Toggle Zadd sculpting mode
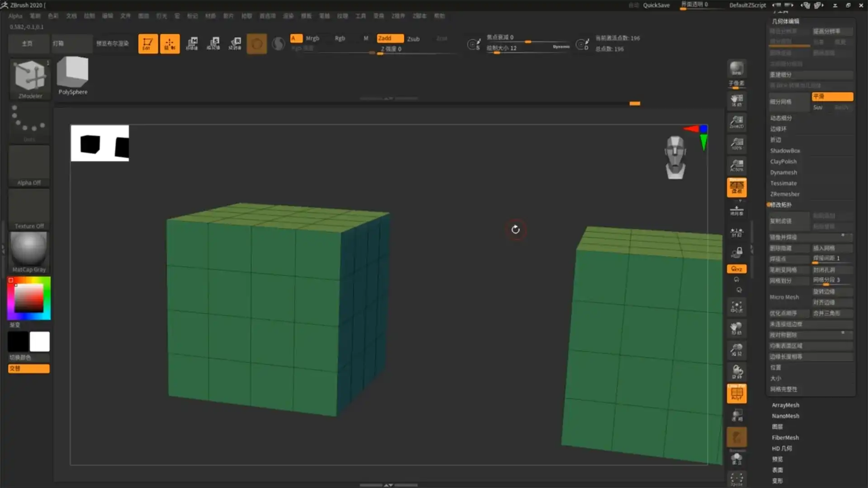The width and height of the screenshot is (868, 488). click(390, 38)
